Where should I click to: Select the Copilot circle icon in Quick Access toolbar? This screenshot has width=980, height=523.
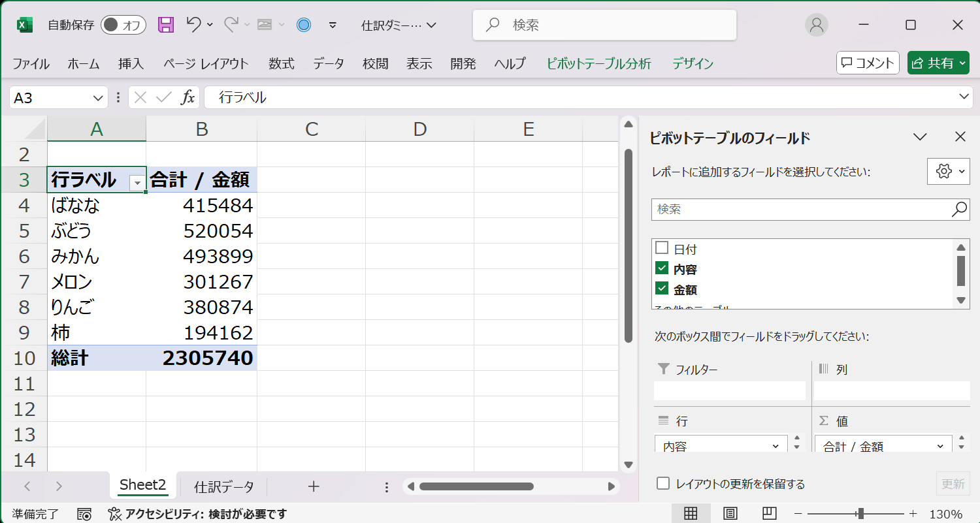[302, 24]
